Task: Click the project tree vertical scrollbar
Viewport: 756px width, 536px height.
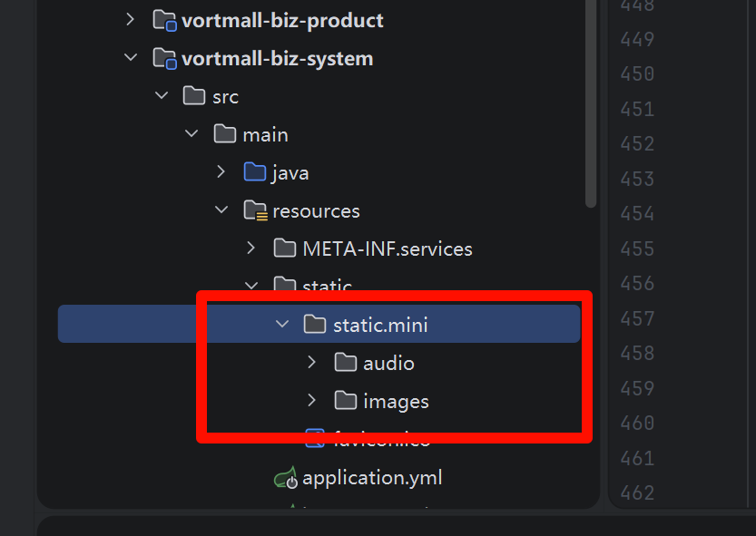Action: tap(591, 100)
